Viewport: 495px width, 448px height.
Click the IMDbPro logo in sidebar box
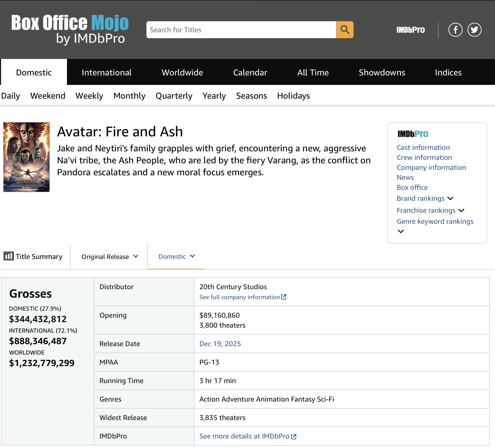pyautogui.click(x=413, y=134)
